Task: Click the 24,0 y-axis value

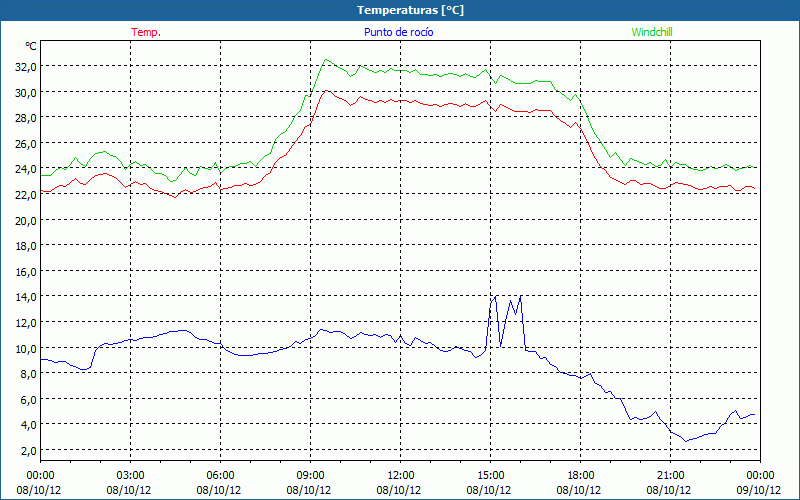Action: pyautogui.click(x=26, y=169)
